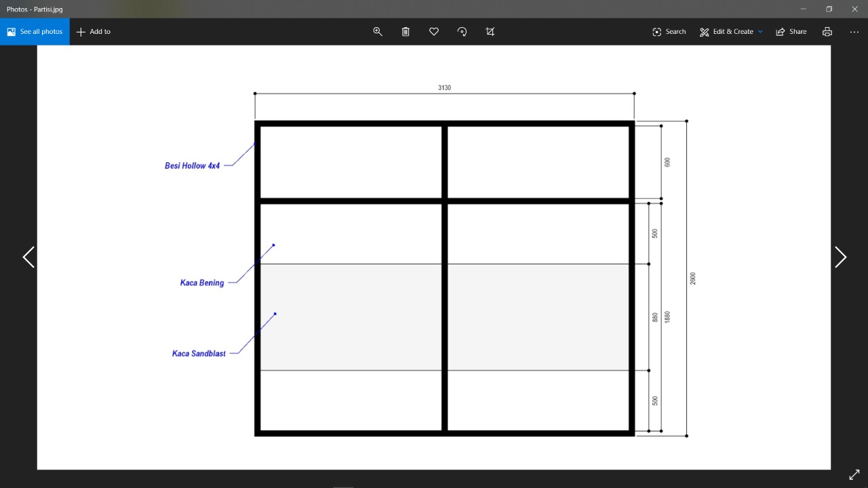Open the Search feature
The height and width of the screenshot is (488, 868).
pyautogui.click(x=669, y=32)
